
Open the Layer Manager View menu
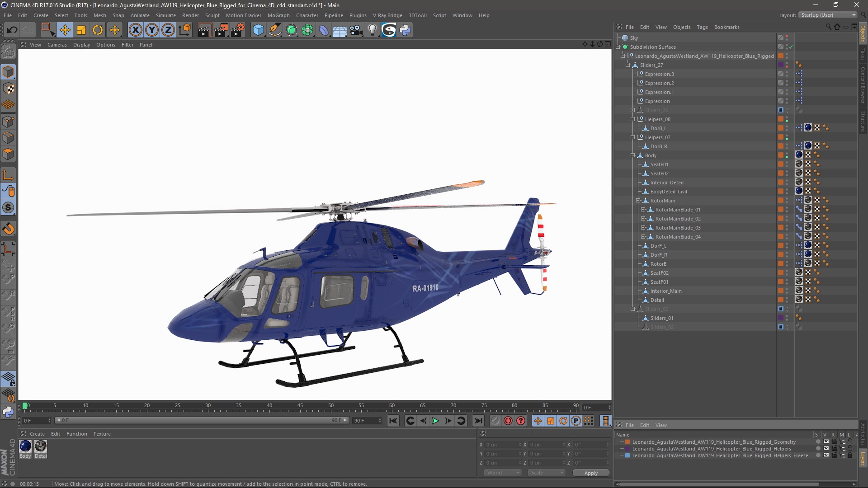[661, 425]
